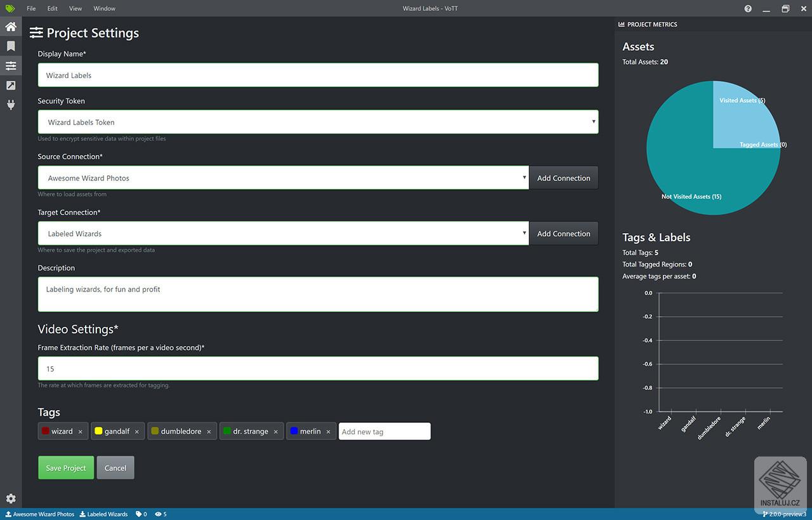Open the Target Connection dropdown

(283, 234)
